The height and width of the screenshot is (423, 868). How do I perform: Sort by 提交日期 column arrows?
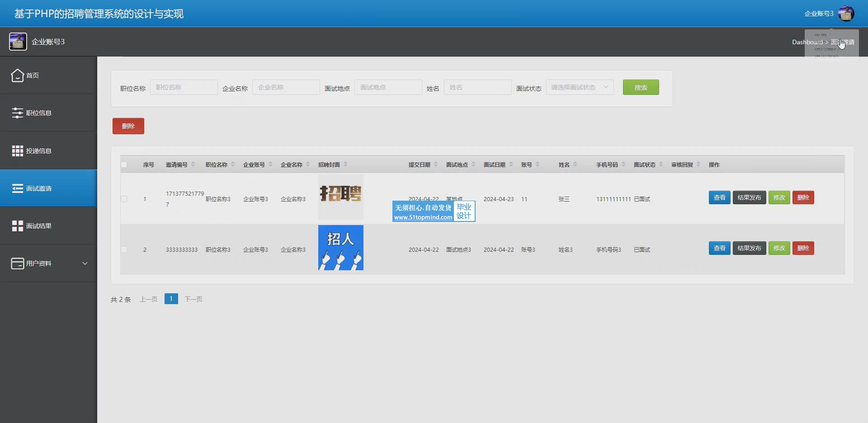tap(436, 164)
